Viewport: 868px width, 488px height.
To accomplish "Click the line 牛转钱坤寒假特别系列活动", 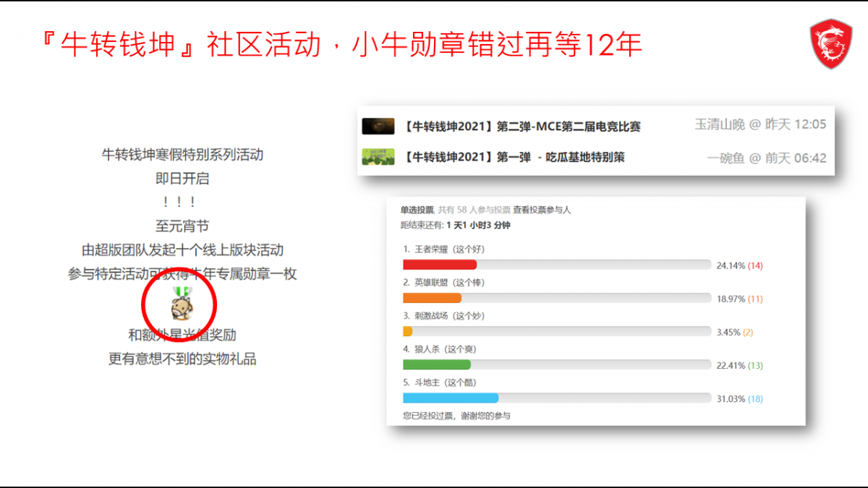I will pos(182,154).
